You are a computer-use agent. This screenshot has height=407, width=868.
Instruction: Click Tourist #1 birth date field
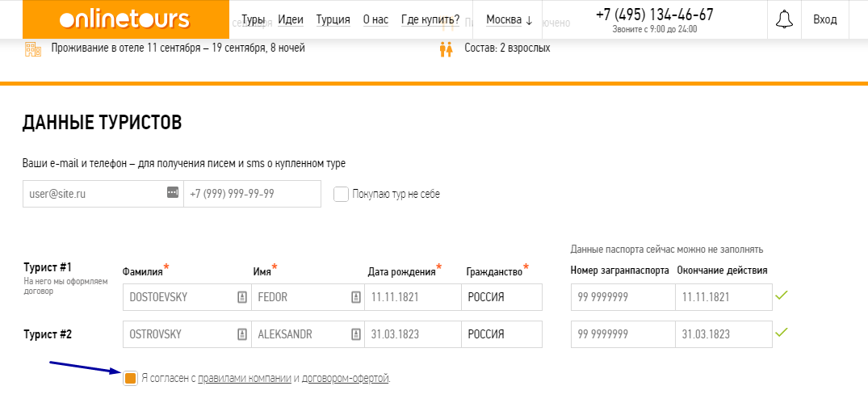(x=413, y=297)
